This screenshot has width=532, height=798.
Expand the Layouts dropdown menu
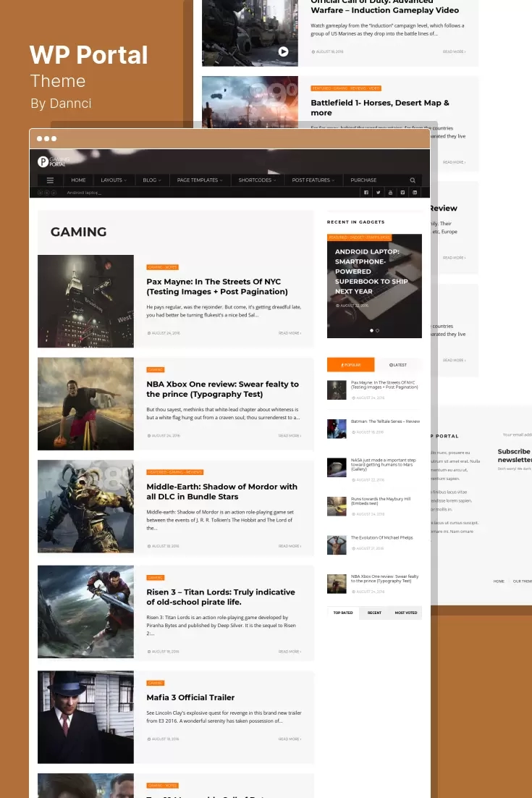click(114, 180)
